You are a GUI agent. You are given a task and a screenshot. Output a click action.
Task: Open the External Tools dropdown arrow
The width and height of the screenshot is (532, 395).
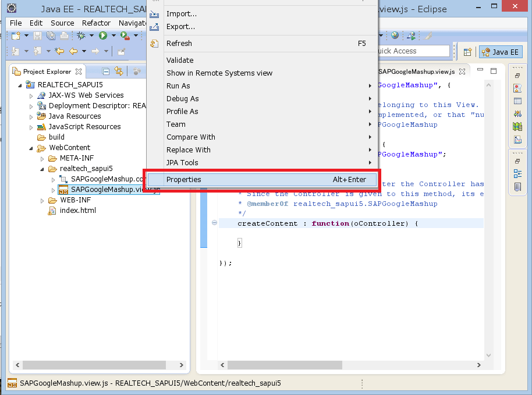[x=136, y=35]
